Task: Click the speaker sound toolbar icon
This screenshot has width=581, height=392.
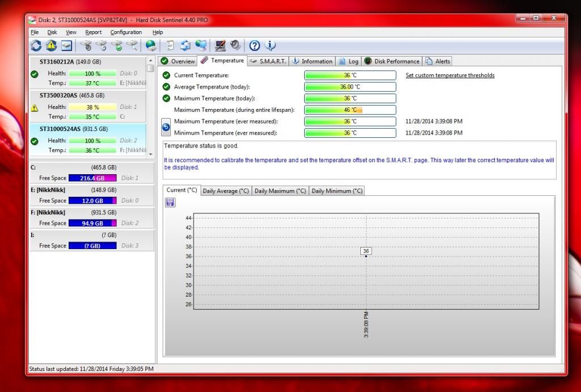Action: 235,45
